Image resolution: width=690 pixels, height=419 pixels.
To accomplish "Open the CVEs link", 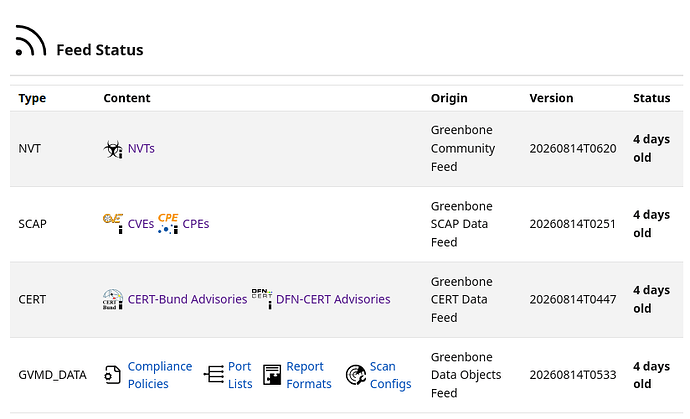I will pos(141,224).
